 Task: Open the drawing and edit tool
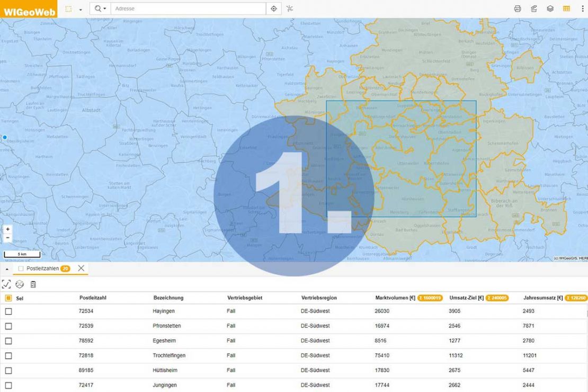[534, 8]
